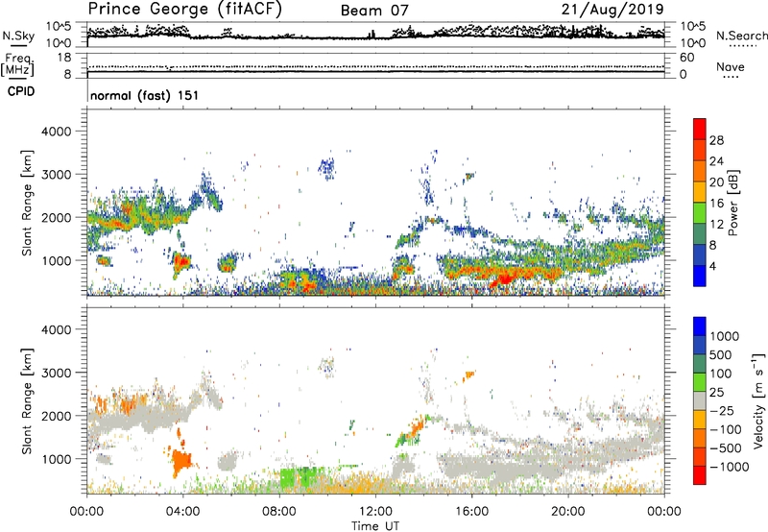Click the '60' tick on Nave axis

[686, 58]
